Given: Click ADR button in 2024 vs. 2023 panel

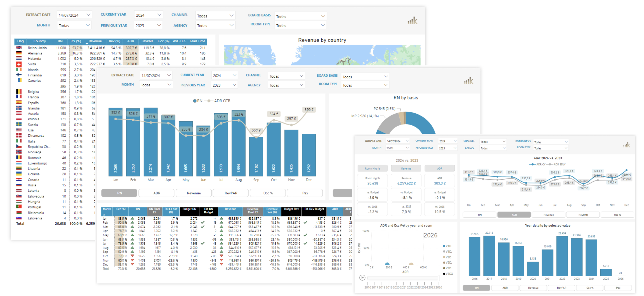Looking at the screenshot, I should 440,169.
